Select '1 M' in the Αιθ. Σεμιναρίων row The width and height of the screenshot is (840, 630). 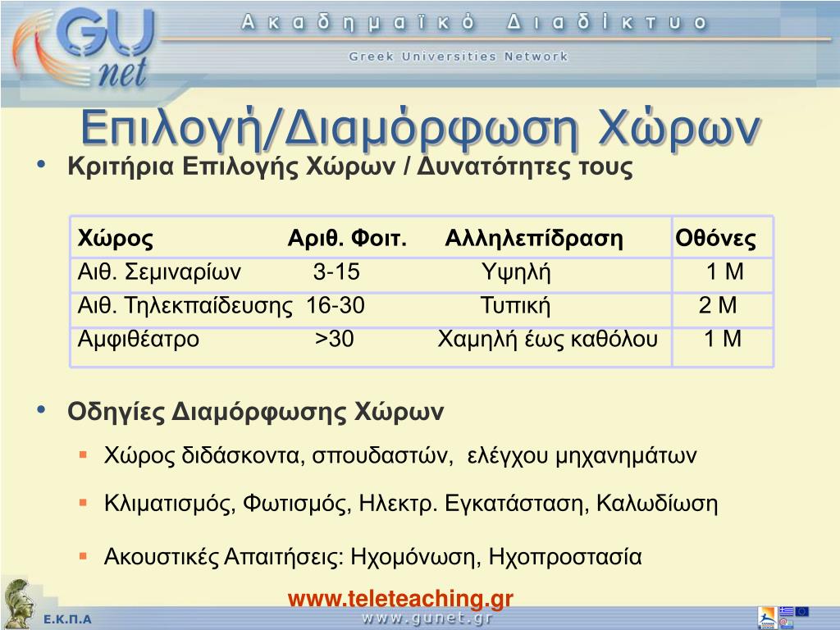pyautogui.click(x=725, y=272)
